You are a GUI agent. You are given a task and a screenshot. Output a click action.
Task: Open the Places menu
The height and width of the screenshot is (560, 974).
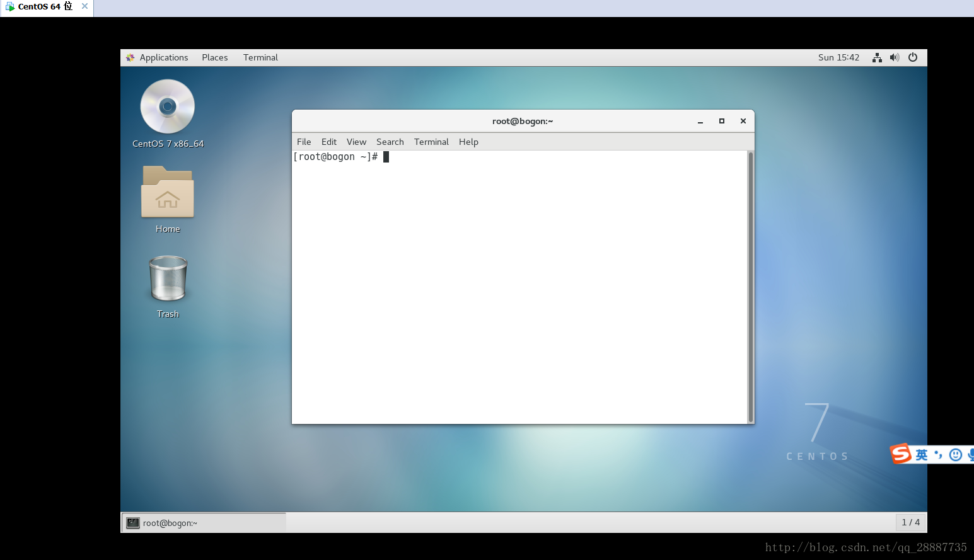(x=215, y=57)
